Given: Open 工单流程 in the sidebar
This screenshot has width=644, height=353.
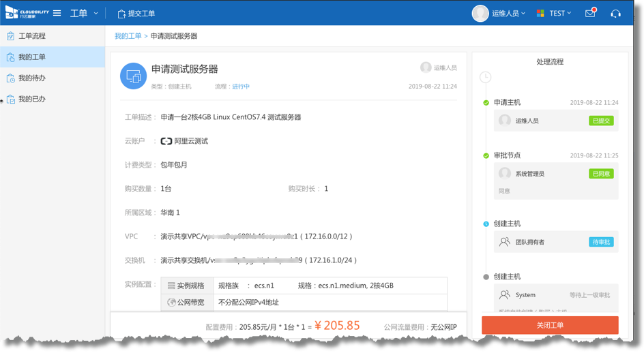Looking at the screenshot, I should (x=31, y=36).
